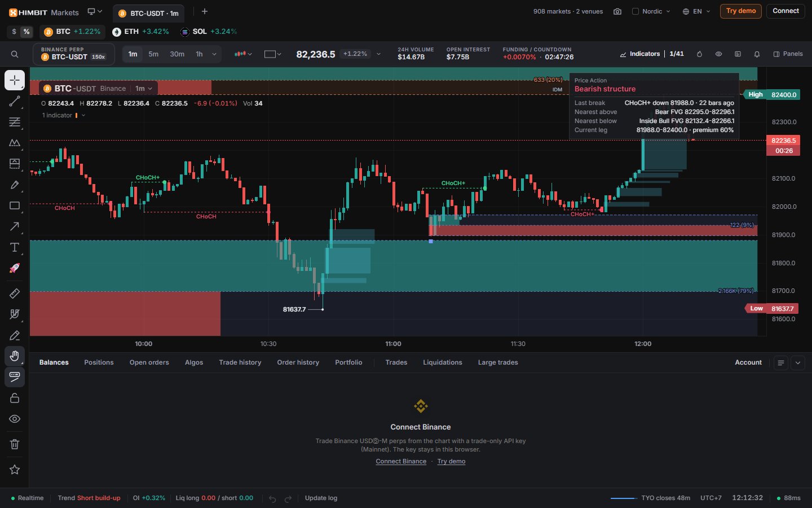The image size is (812, 508).
Task: Toggle drawings visibility eye in sidebar
Action: click(15, 419)
